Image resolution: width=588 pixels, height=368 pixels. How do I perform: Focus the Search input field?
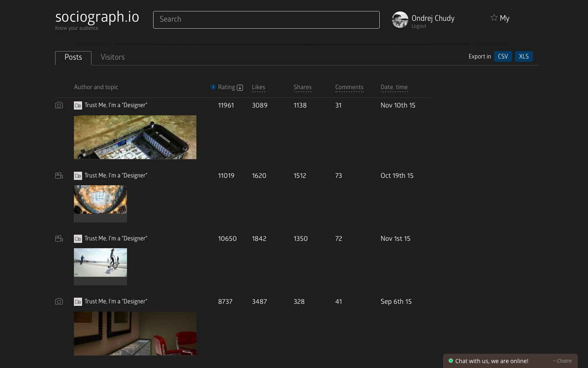click(266, 20)
